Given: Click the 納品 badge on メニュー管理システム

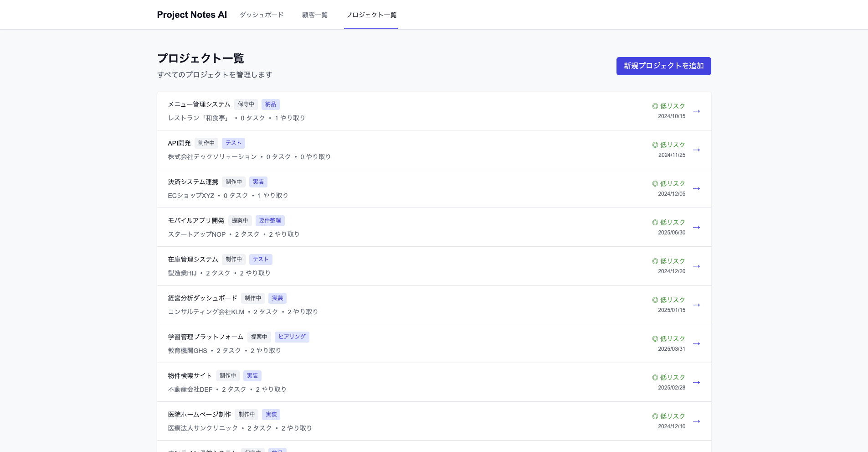Looking at the screenshot, I should coord(270,104).
